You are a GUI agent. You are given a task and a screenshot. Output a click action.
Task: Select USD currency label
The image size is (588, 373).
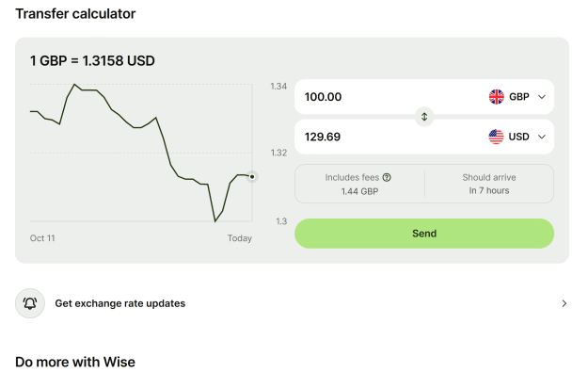coord(519,137)
